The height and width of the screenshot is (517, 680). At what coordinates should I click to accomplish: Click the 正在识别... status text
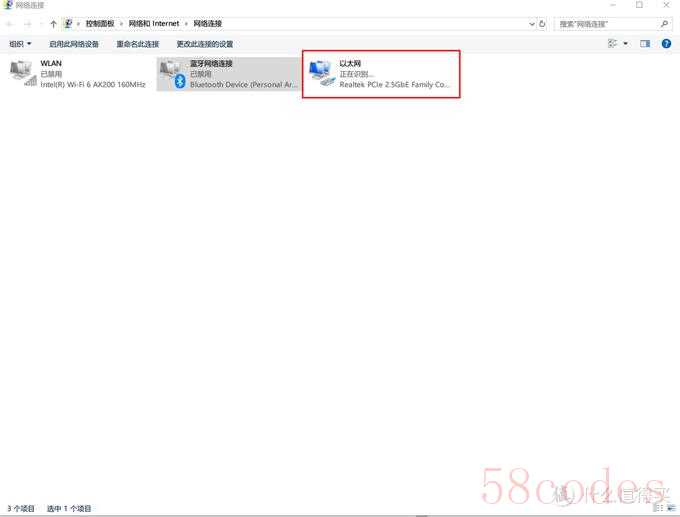pyautogui.click(x=356, y=74)
